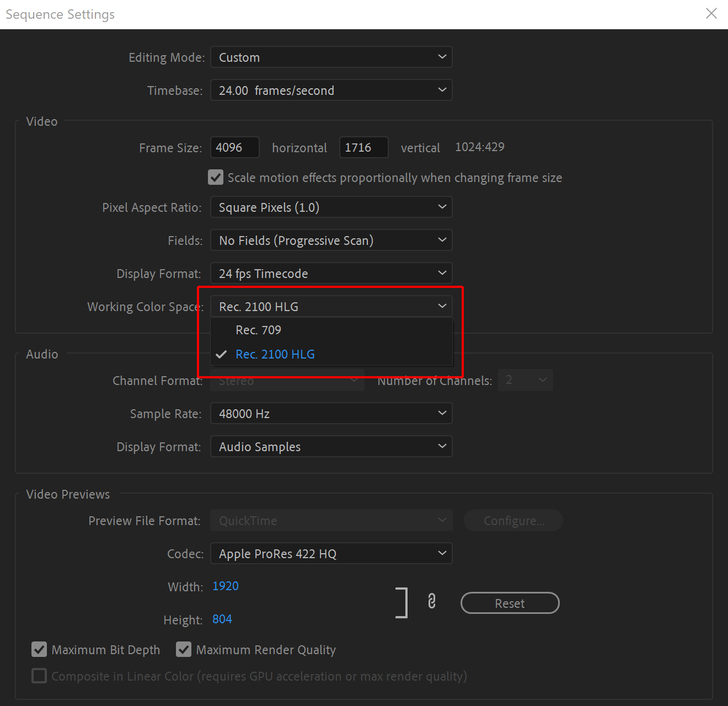Open the Fields dropdown menu
The height and width of the screenshot is (706, 728).
(331, 240)
